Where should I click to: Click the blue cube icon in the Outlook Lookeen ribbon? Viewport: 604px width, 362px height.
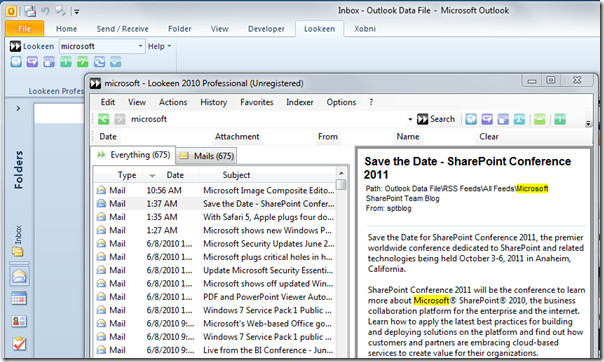coord(16,62)
